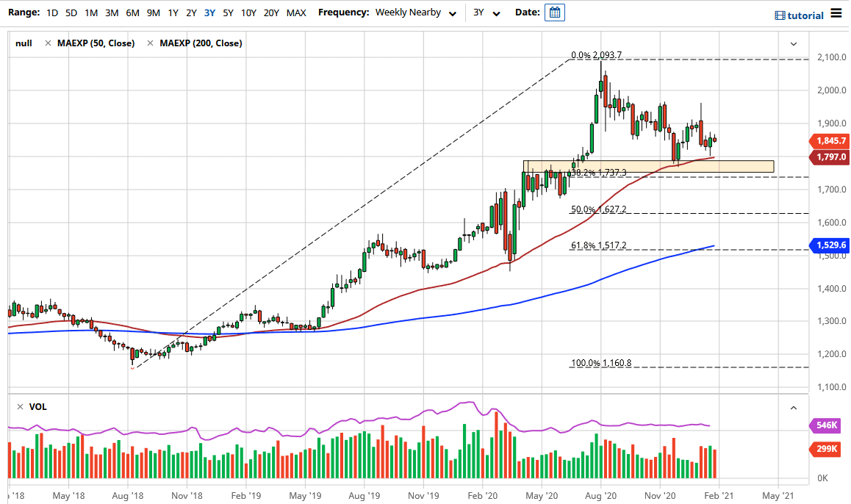Screen dimensions: 851x504
Task: Select the 9M range
Action: coord(154,12)
